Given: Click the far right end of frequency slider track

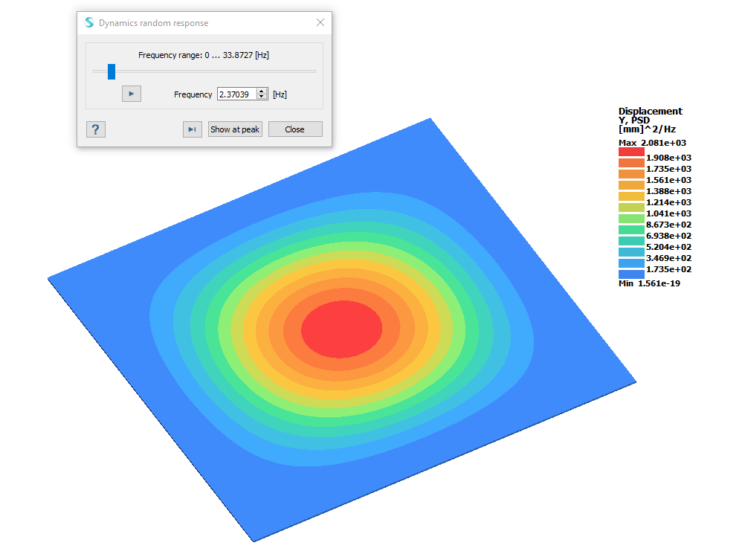Looking at the screenshot, I should (x=315, y=71).
